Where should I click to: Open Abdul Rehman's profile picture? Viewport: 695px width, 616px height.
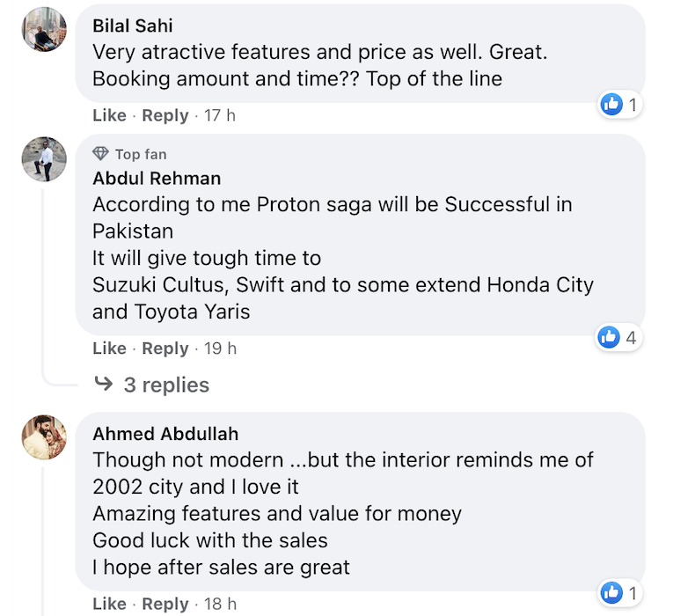pyautogui.click(x=44, y=159)
